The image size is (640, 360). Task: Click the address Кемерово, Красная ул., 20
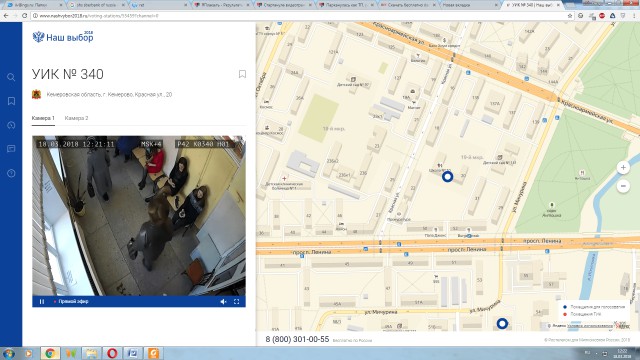tap(109, 94)
